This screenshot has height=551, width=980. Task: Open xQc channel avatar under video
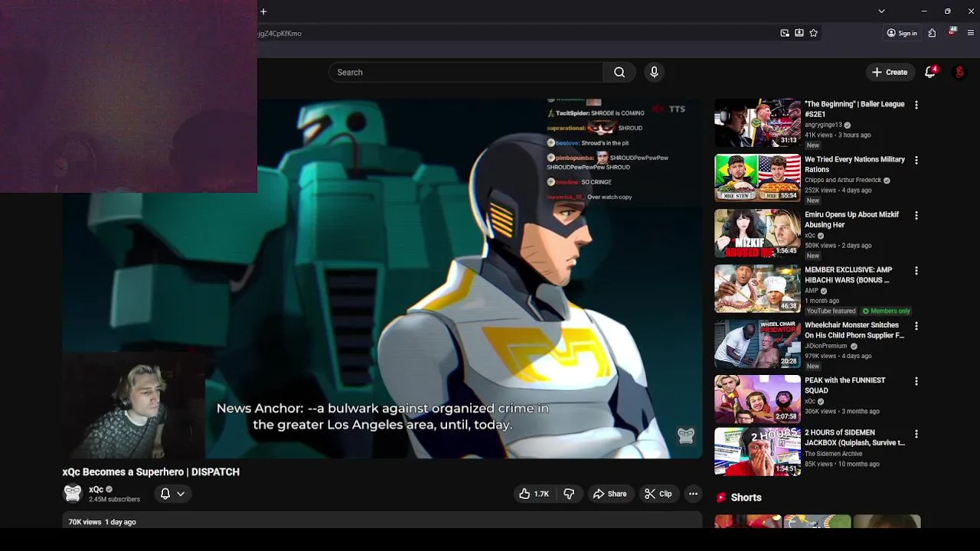coord(73,494)
